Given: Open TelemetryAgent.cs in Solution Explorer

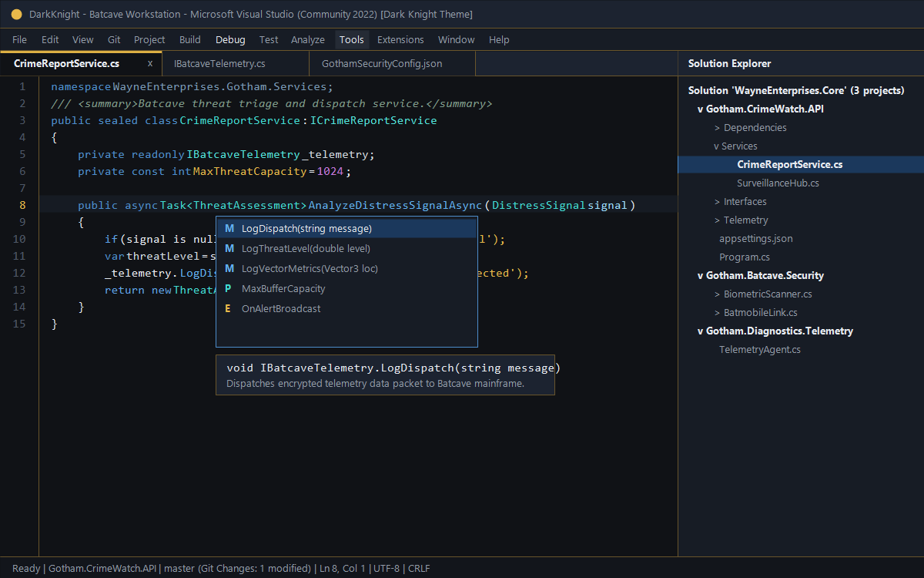Looking at the screenshot, I should [760, 350].
